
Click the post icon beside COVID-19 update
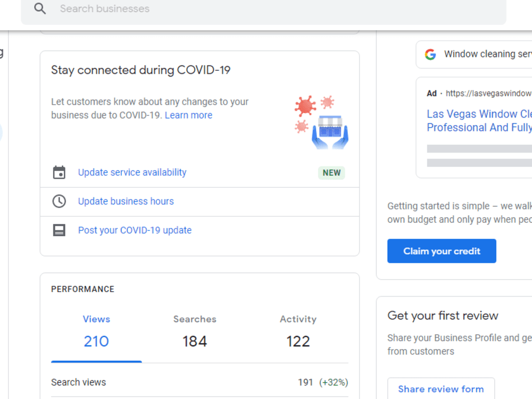tap(59, 230)
